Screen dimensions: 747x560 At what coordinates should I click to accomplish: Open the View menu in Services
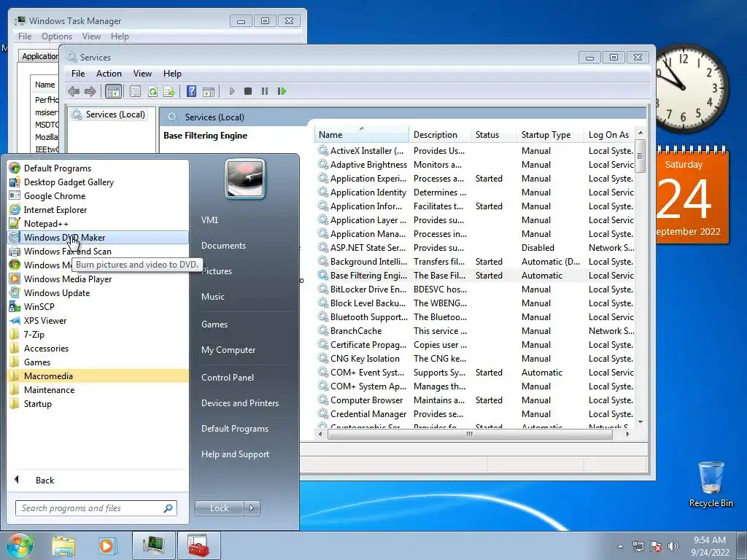point(142,74)
